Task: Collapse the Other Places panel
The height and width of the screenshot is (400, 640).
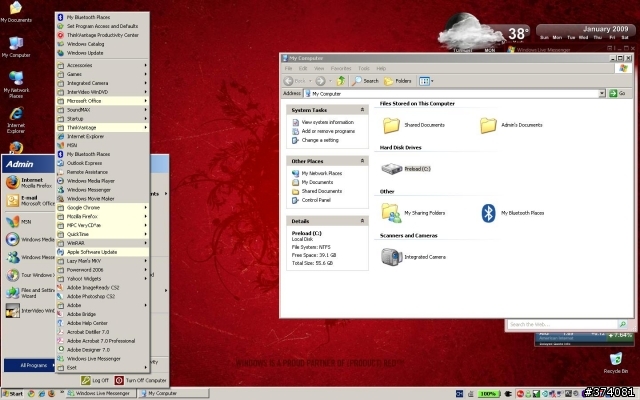Action: click(362, 161)
